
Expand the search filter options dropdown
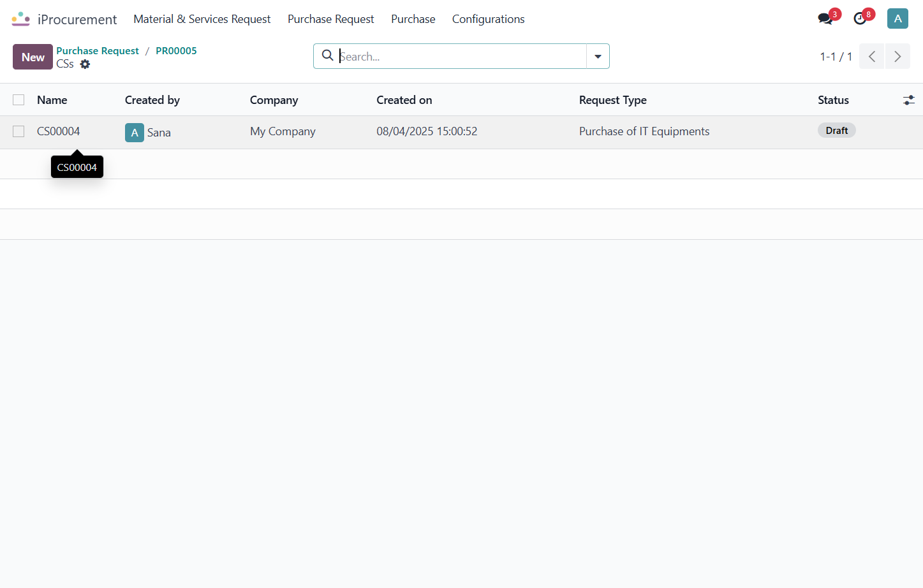(598, 56)
